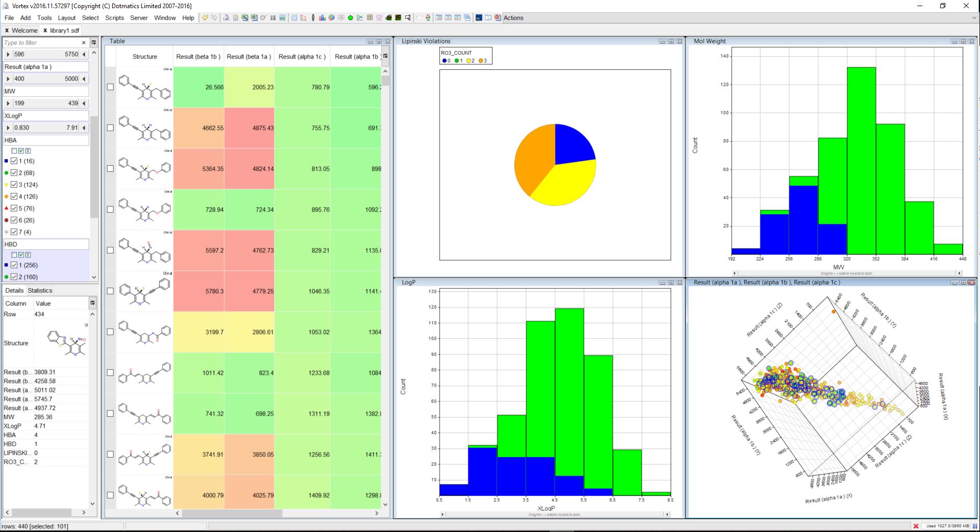Switch to the Welcome tab

click(x=23, y=30)
